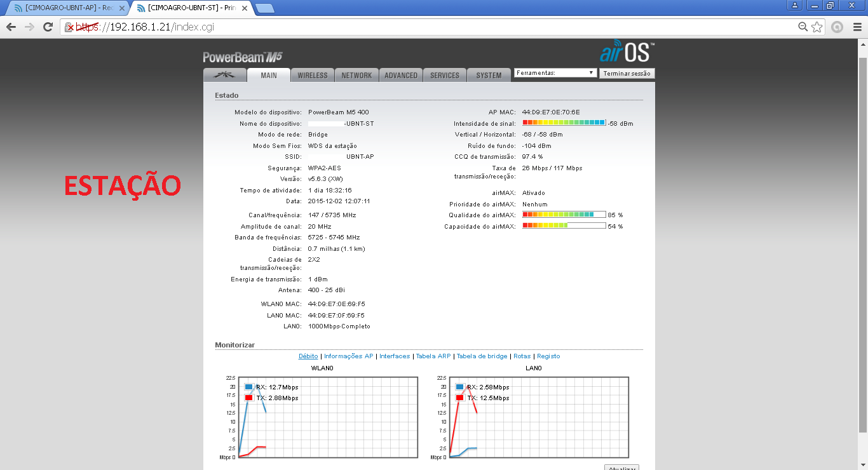Screen dimensions: 868x470
Task: Click the blue RX legend swatch in WLAN0 graph
Action: pyautogui.click(x=248, y=387)
